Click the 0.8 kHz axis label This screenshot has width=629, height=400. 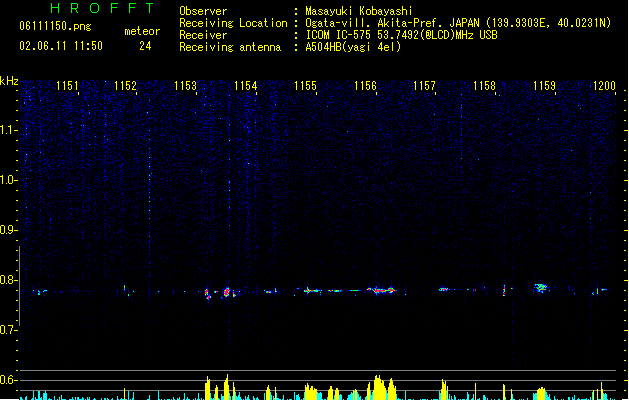click(x=7, y=280)
